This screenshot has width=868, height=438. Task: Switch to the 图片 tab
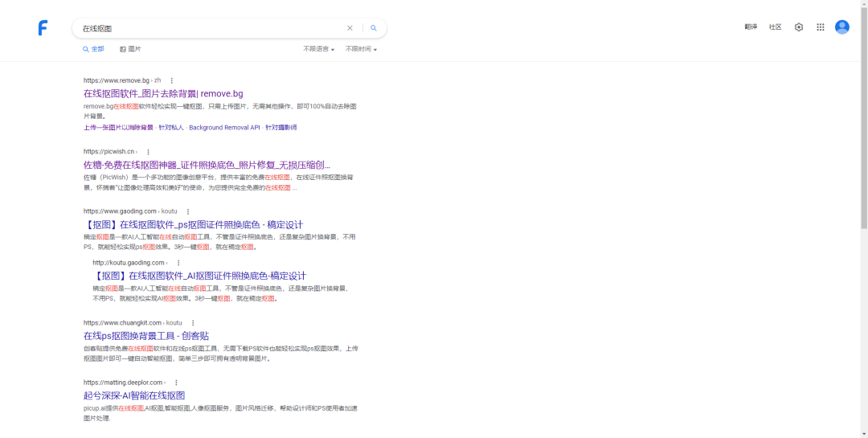(x=131, y=49)
